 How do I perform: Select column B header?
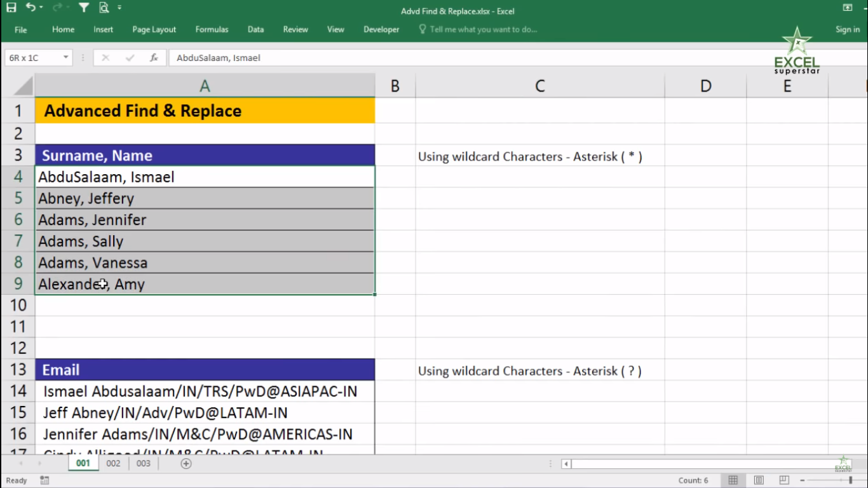click(395, 86)
